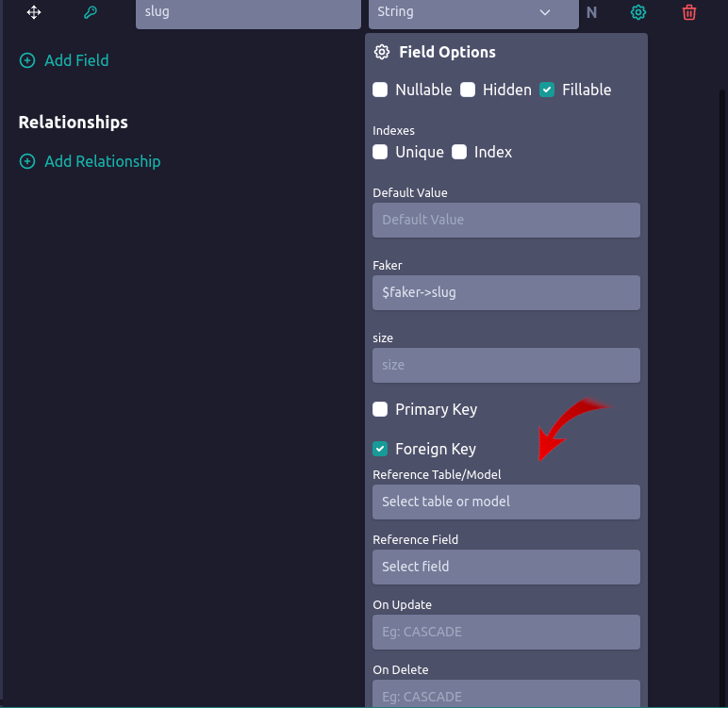Click the Add Relationship link

[x=103, y=161]
